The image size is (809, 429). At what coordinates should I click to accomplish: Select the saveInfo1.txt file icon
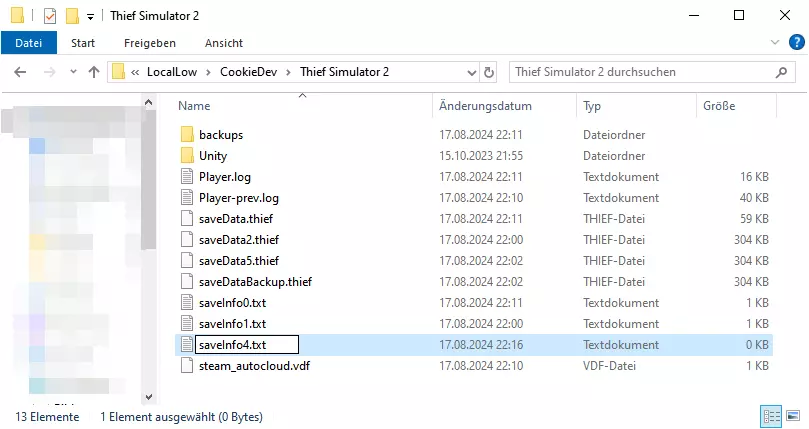(187, 324)
